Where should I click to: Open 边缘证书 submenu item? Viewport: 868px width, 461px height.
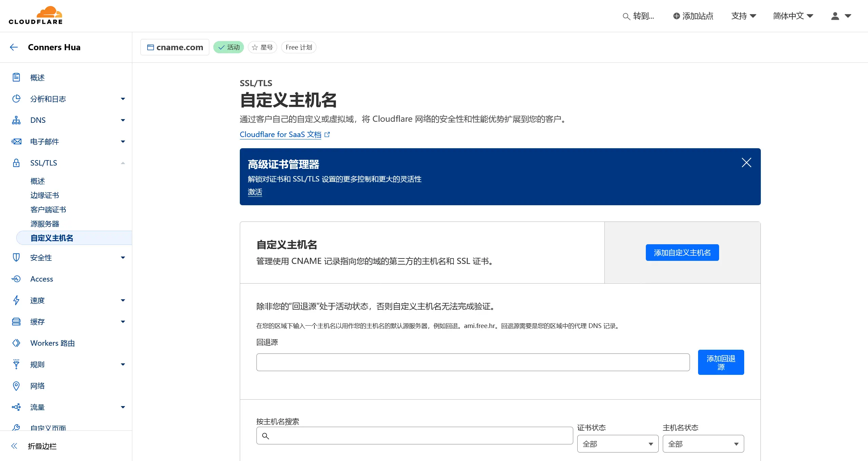(45, 195)
